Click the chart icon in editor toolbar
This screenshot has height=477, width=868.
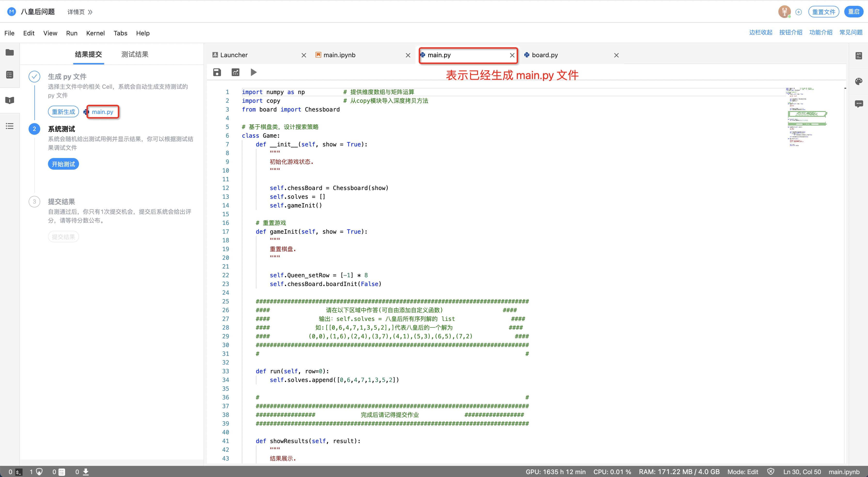(x=236, y=72)
